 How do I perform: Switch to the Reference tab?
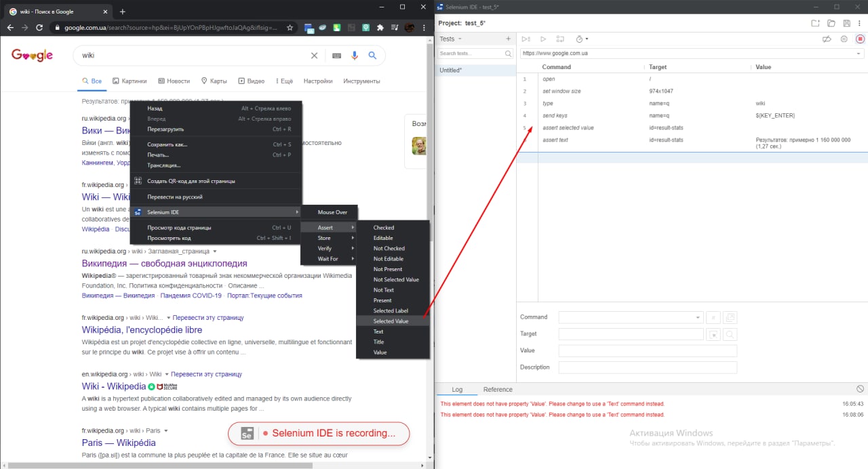point(498,390)
